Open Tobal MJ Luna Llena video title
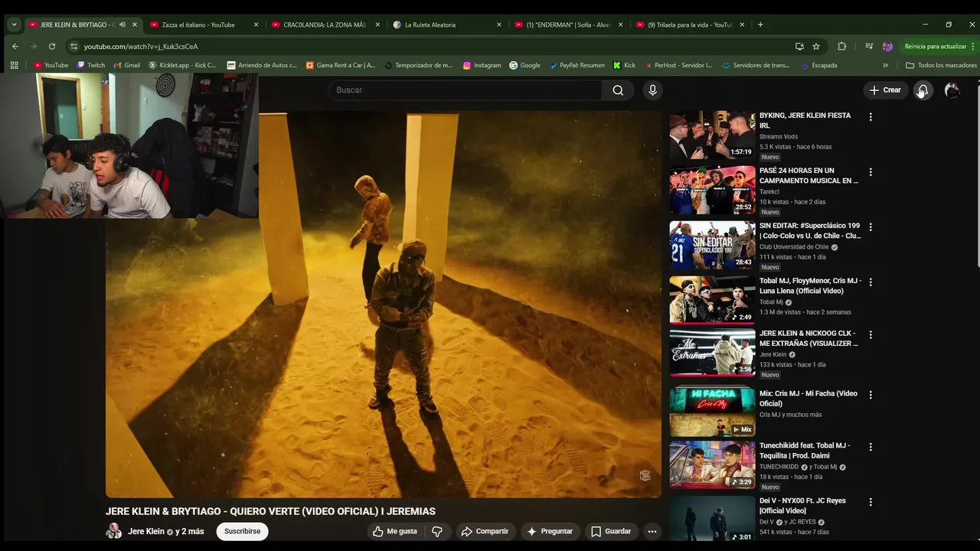Image resolution: width=980 pixels, height=551 pixels. [810, 286]
